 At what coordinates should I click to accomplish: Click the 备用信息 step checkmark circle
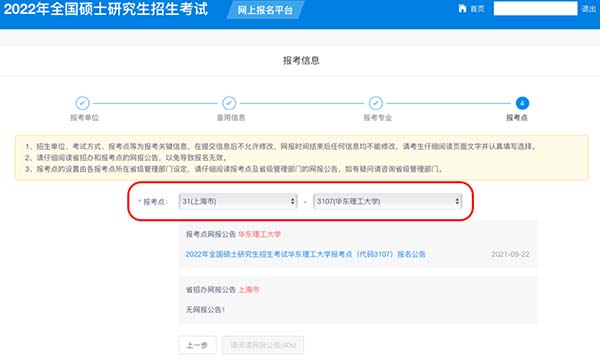coord(229,103)
